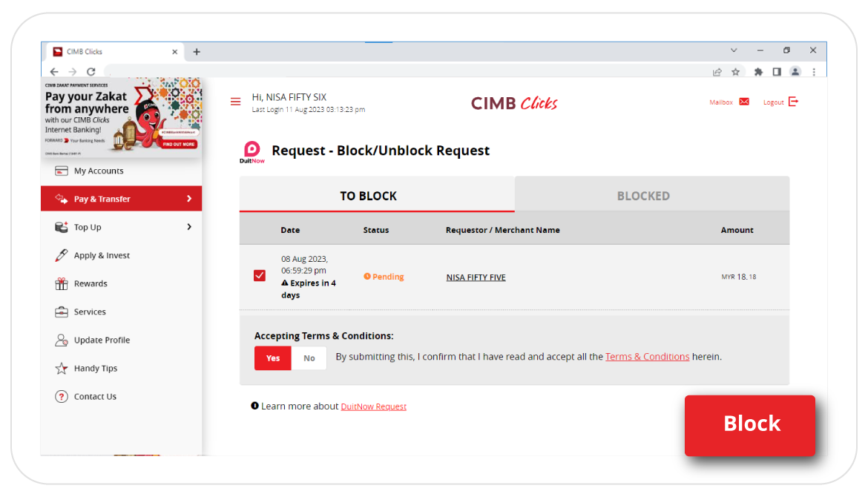Switch to the BLOCKED tab

(x=643, y=196)
